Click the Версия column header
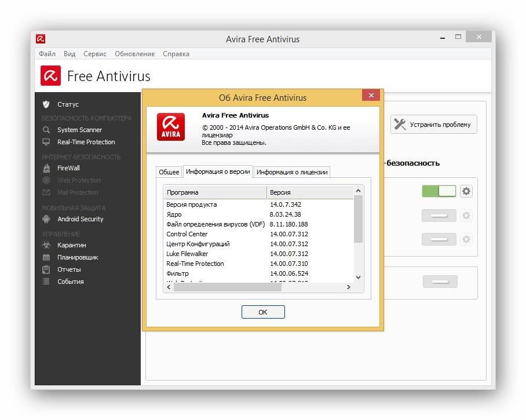The image size is (526, 420). tap(310, 192)
